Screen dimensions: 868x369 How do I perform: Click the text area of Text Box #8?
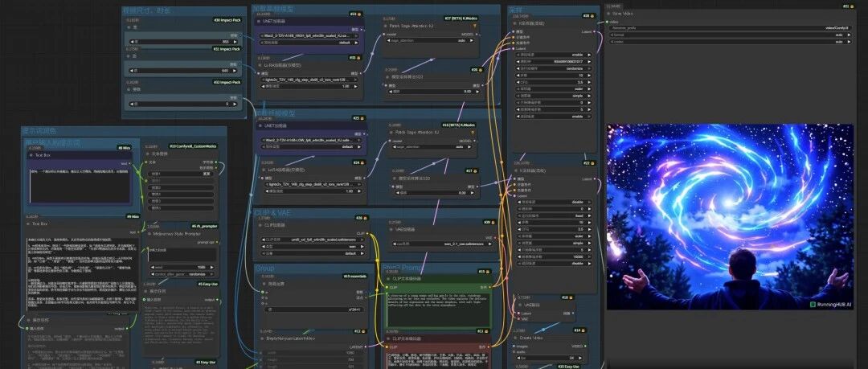80,185
